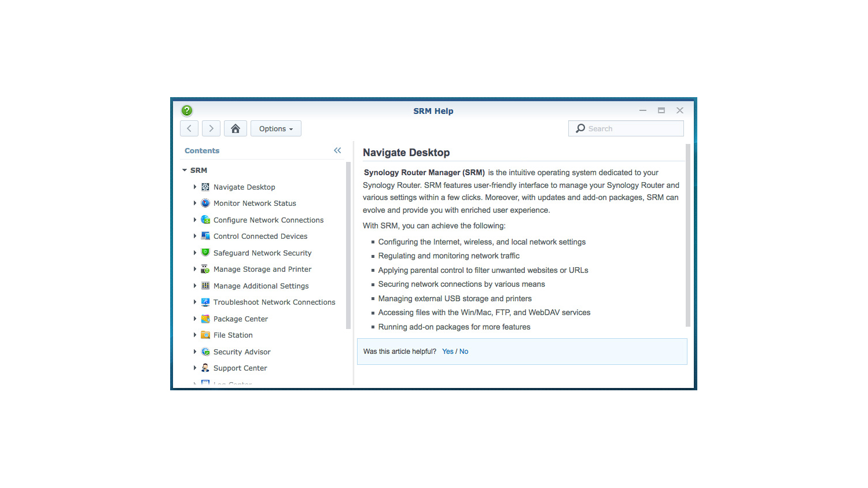Click 'Managing external USB storage and printers' bullet
Screen dimensions: 868x488
[x=455, y=298]
